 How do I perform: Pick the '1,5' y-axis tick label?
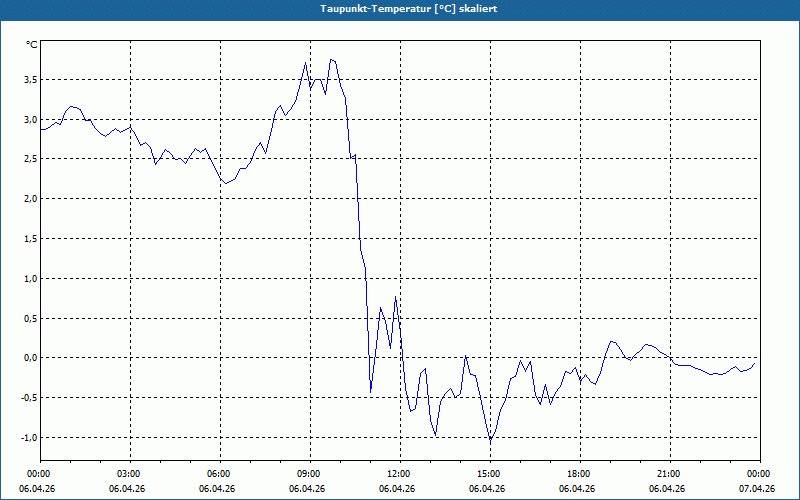point(31,238)
